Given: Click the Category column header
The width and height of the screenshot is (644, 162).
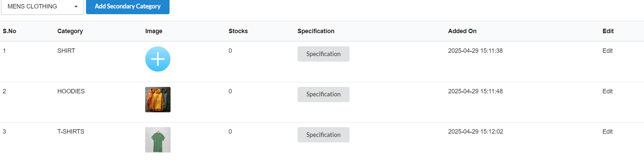Looking at the screenshot, I should point(70,31).
